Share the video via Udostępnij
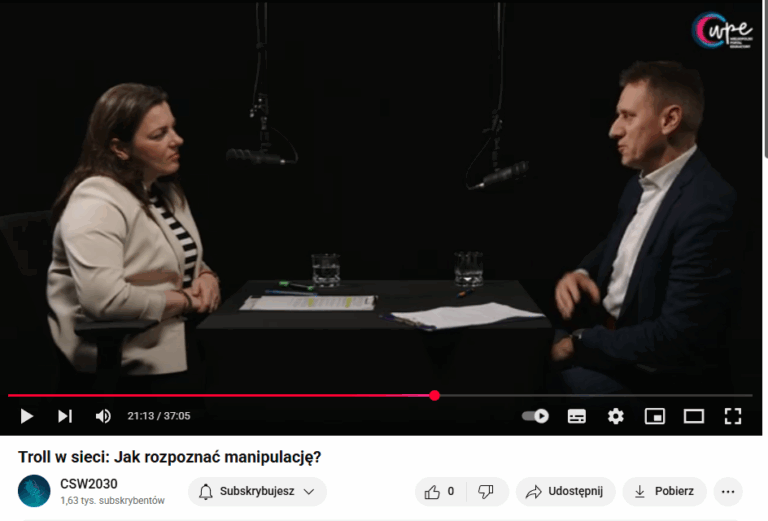This screenshot has height=521, width=768. (565, 491)
